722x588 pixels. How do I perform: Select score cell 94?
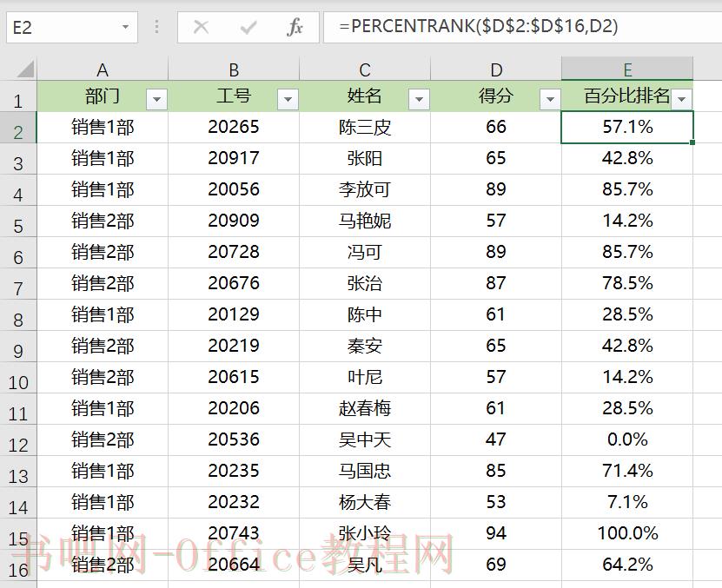[x=496, y=534]
